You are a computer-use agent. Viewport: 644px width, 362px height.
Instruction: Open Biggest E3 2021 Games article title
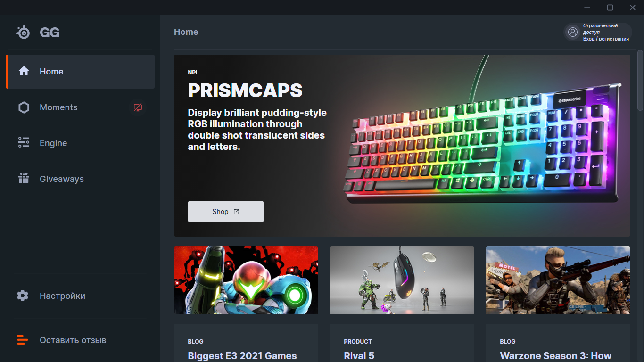tap(242, 356)
